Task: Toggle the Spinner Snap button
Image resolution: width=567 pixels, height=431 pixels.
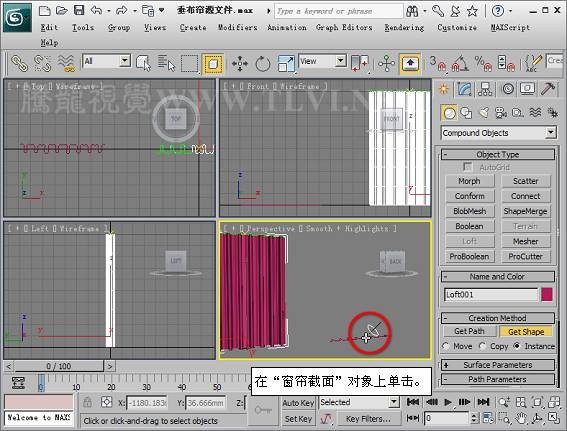Action: point(506,64)
